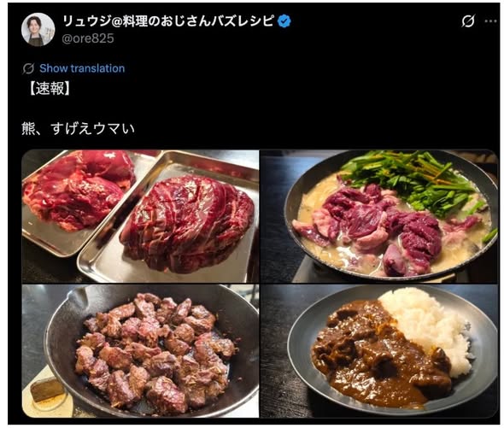Click the icon beside Show translation
Image resolution: width=504 pixels, height=428 pixels.
click(28, 68)
